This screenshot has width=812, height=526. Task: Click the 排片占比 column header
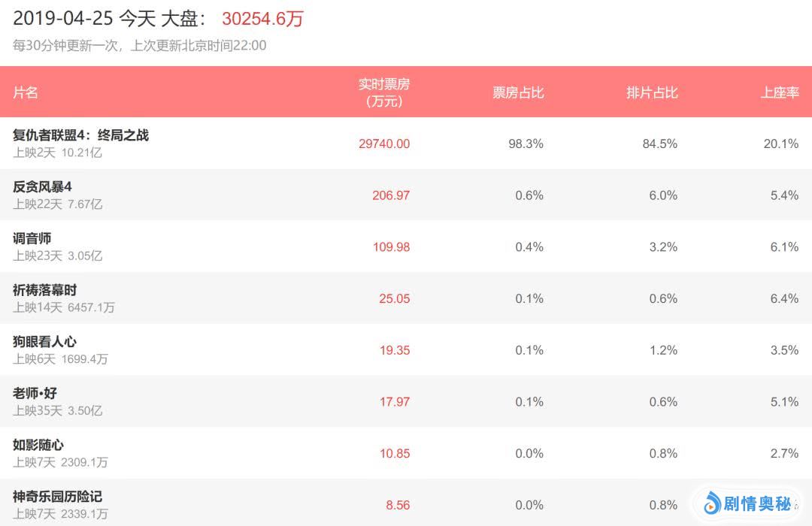tap(652, 92)
